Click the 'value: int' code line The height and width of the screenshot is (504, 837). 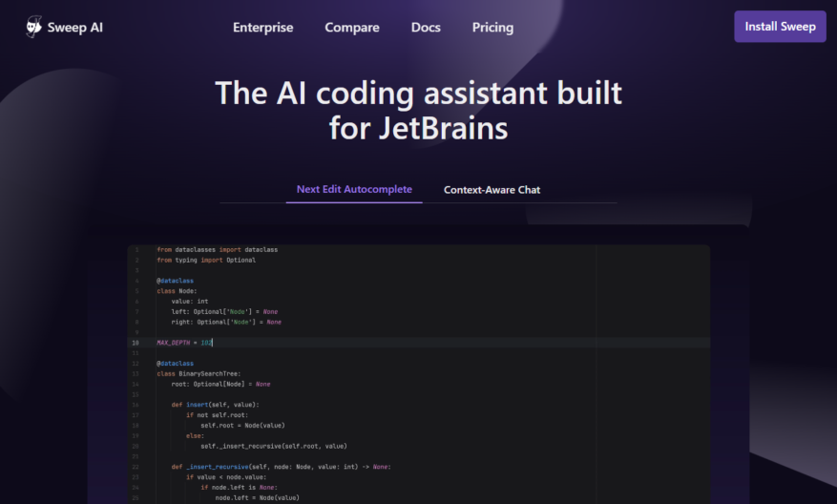[x=190, y=301]
